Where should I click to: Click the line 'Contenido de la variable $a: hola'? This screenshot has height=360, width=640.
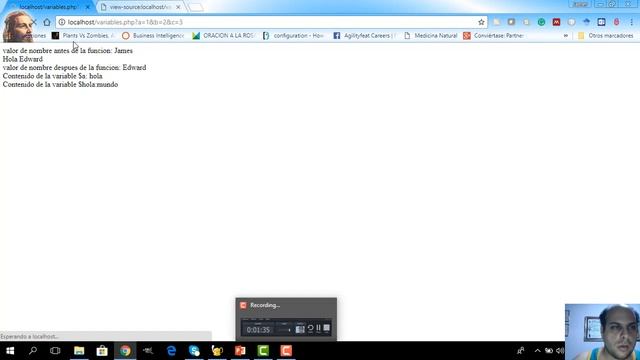[x=53, y=76]
